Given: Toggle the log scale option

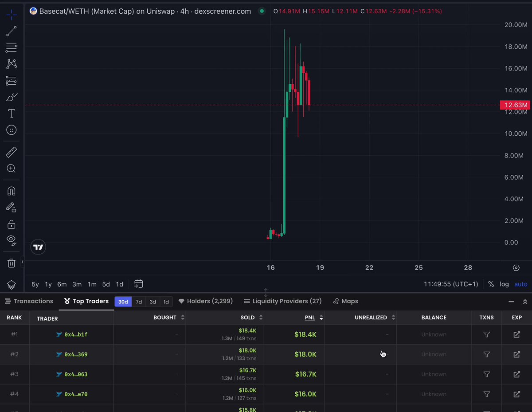Looking at the screenshot, I should [504, 284].
